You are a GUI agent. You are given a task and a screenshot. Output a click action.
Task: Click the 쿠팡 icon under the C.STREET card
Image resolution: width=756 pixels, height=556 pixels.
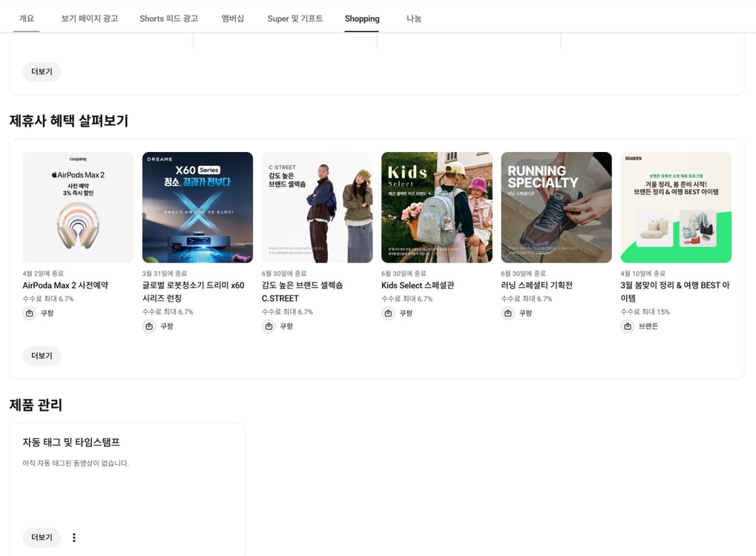pyautogui.click(x=268, y=326)
